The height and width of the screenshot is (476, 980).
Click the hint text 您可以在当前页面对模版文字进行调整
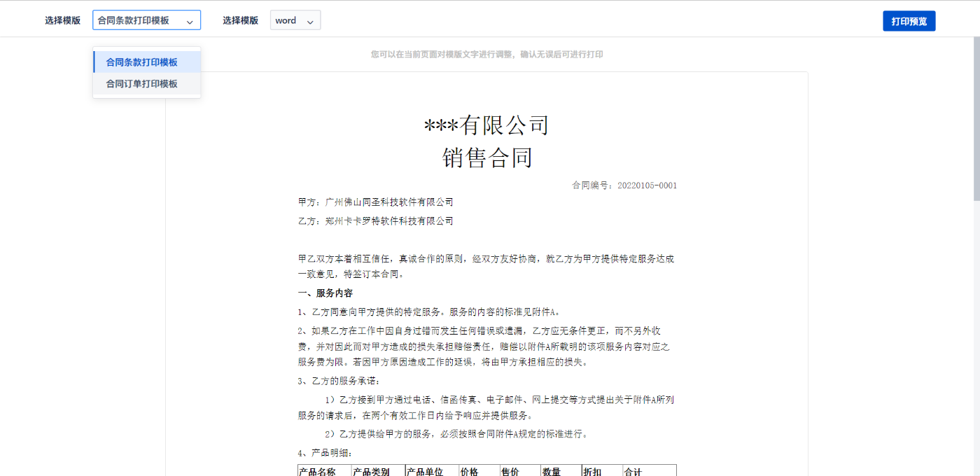click(486, 54)
